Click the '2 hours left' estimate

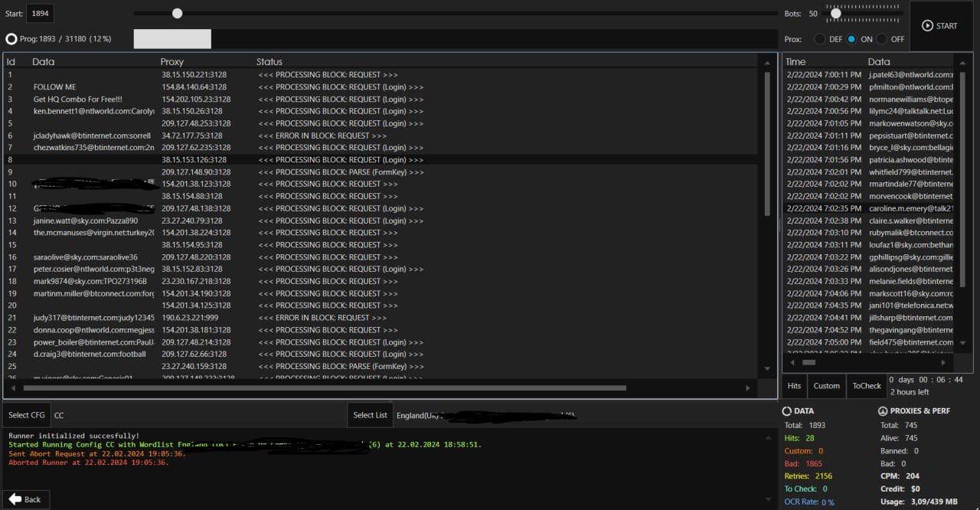[909, 392]
